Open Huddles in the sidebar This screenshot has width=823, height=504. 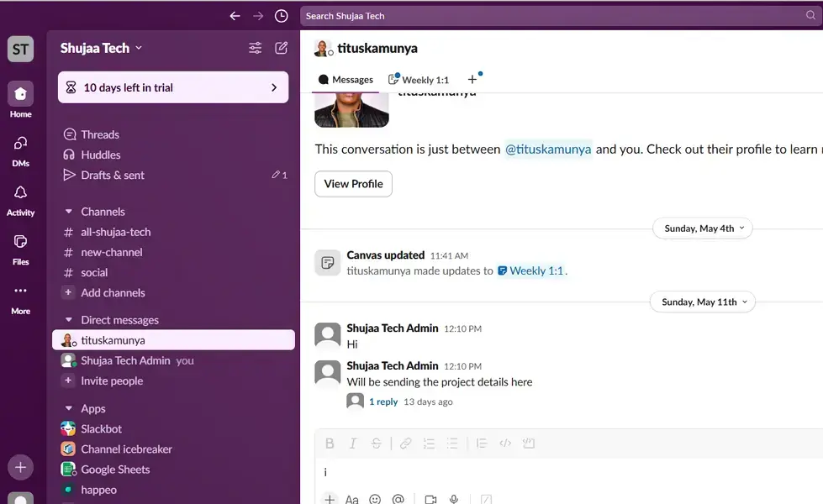(x=173, y=155)
